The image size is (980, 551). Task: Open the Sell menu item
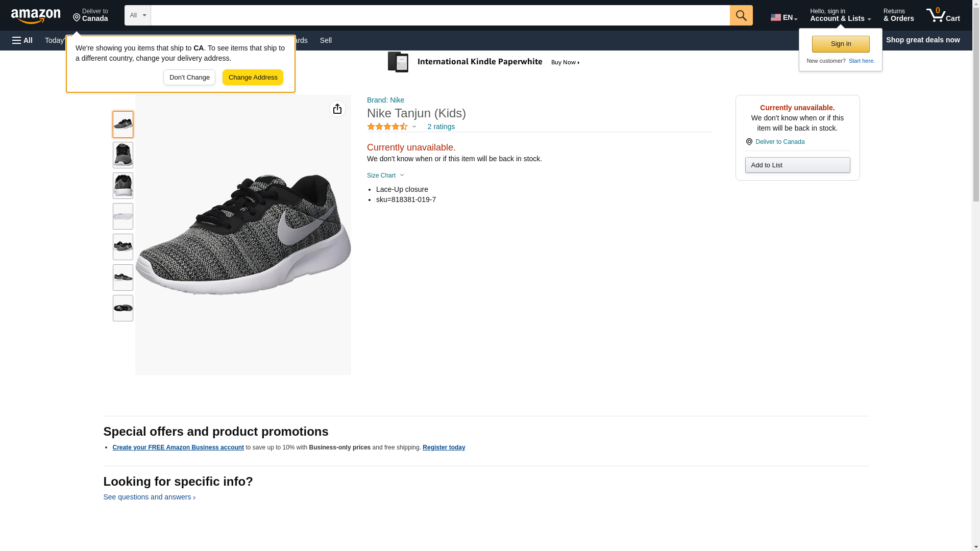click(x=326, y=40)
